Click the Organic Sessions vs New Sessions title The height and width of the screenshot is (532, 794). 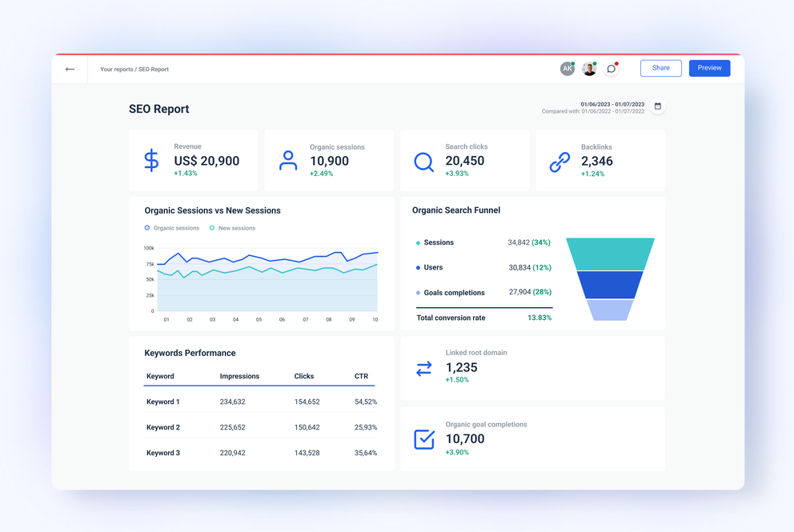212,210
